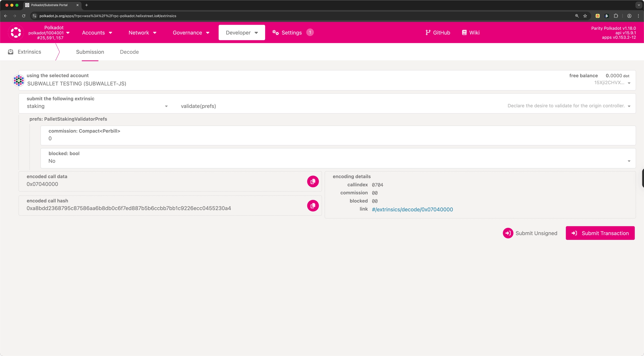Close the Polkadot/Substrate Portal tab
The height and width of the screenshot is (356, 644).
tap(78, 5)
